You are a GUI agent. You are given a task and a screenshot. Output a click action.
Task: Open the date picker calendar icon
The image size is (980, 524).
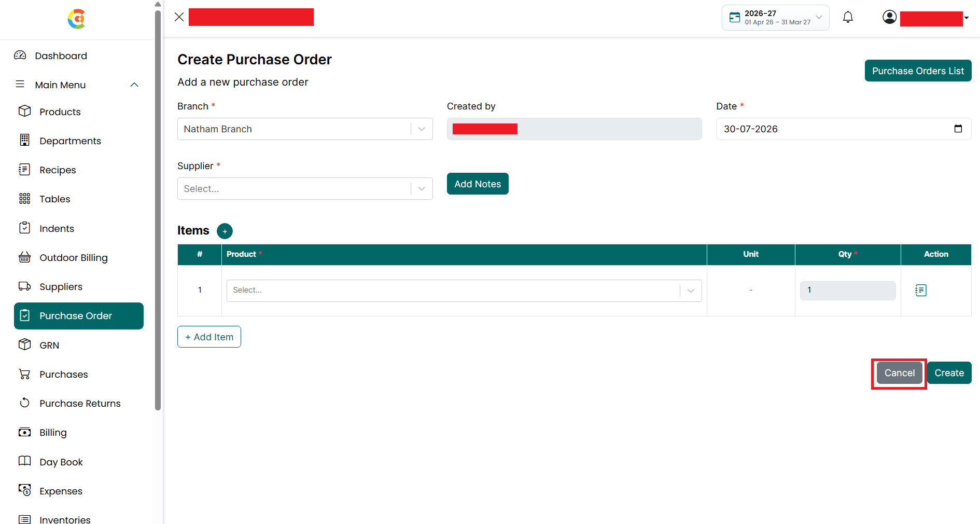958,129
